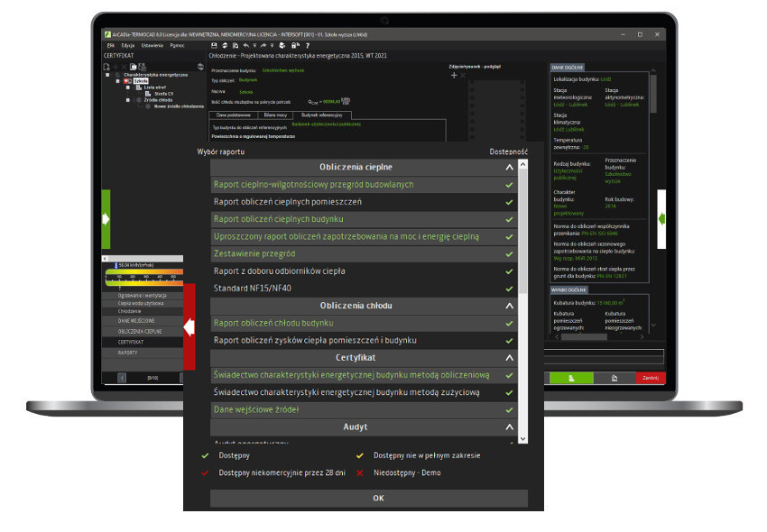Click the white panel handle with green arrow
The width and height of the screenshot is (767, 532).
[661, 219]
